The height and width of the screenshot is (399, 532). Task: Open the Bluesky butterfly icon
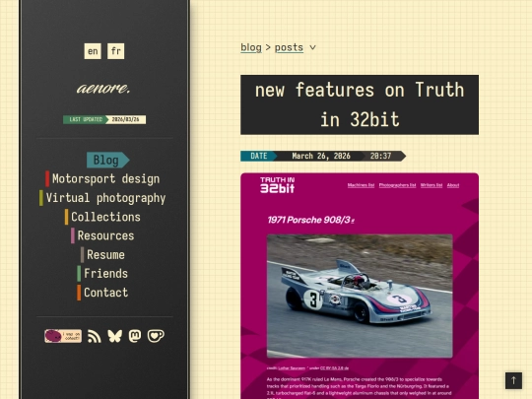pos(114,336)
